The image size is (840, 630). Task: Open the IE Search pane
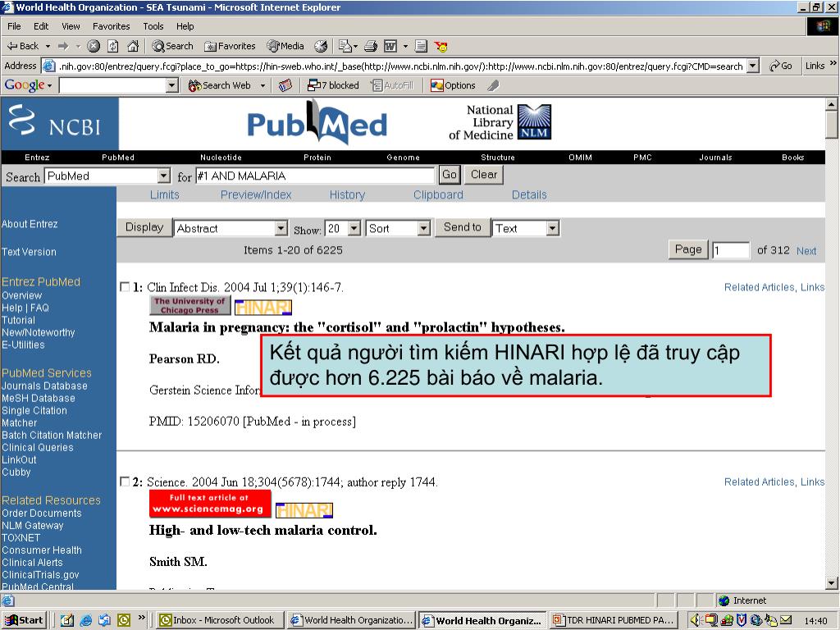click(x=172, y=46)
